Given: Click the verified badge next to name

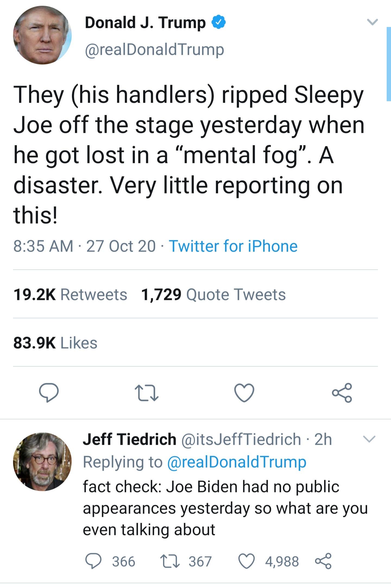Looking at the screenshot, I should tap(219, 22).
